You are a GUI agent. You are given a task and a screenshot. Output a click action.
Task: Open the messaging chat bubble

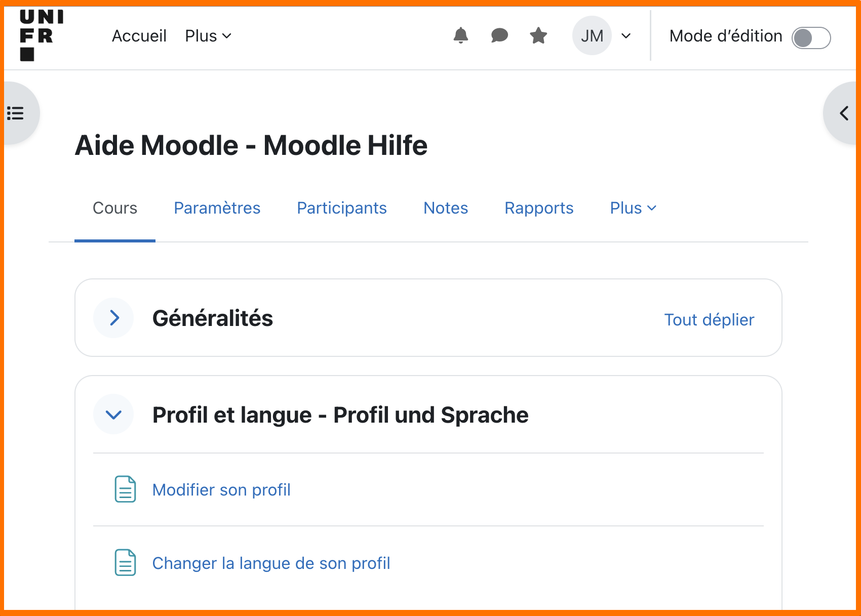pos(499,36)
